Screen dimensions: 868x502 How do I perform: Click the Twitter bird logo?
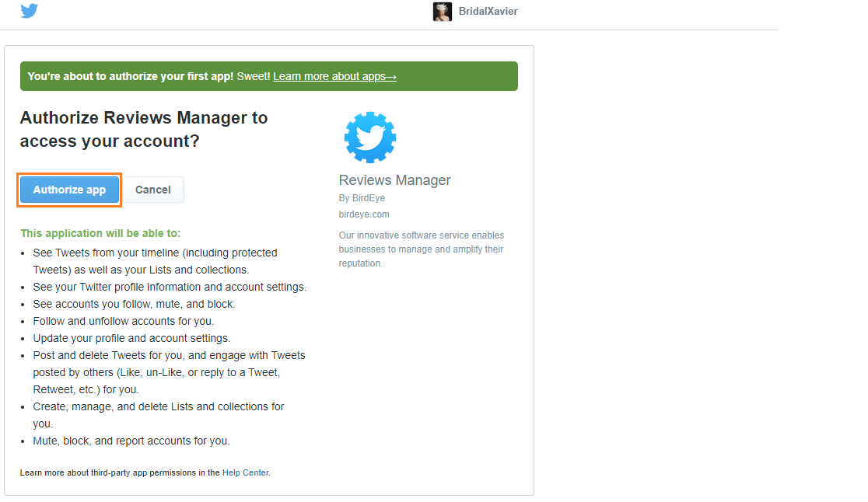pyautogui.click(x=30, y=11)
